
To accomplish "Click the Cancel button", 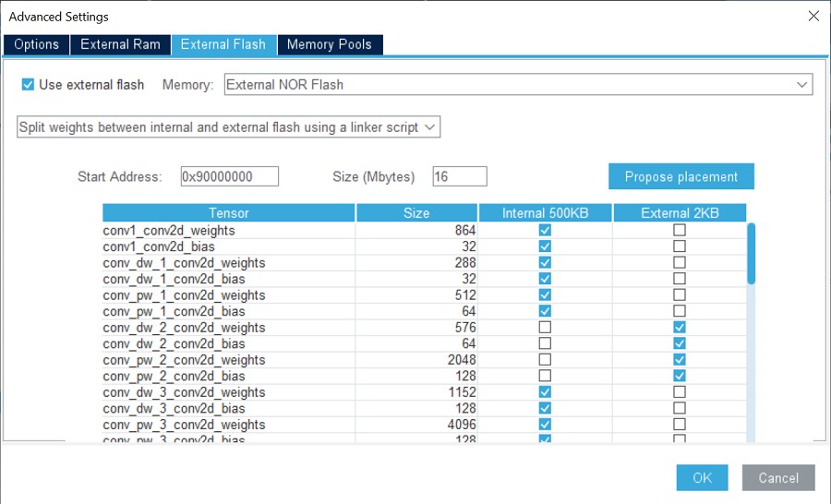I will [x=778, y=478].
